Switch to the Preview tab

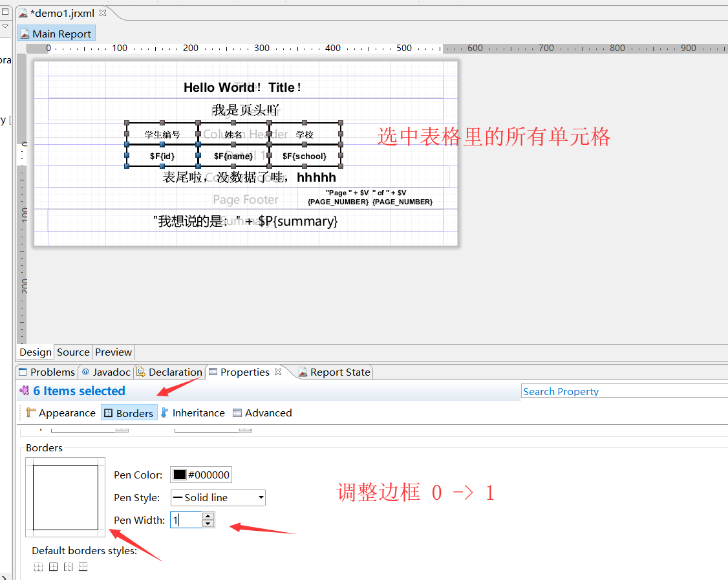click(112, 352)
